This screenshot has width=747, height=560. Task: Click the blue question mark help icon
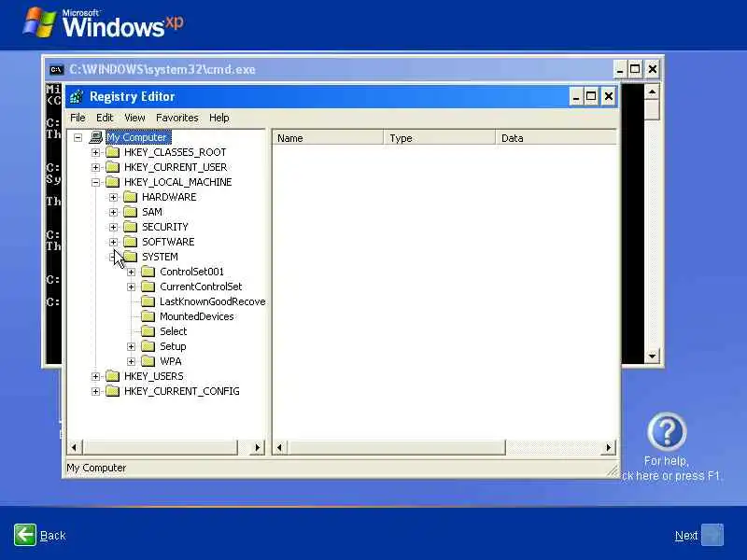tap(667, 431)
